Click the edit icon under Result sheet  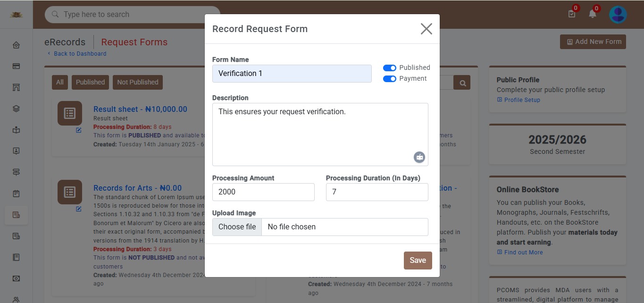[x=79, y=130]
